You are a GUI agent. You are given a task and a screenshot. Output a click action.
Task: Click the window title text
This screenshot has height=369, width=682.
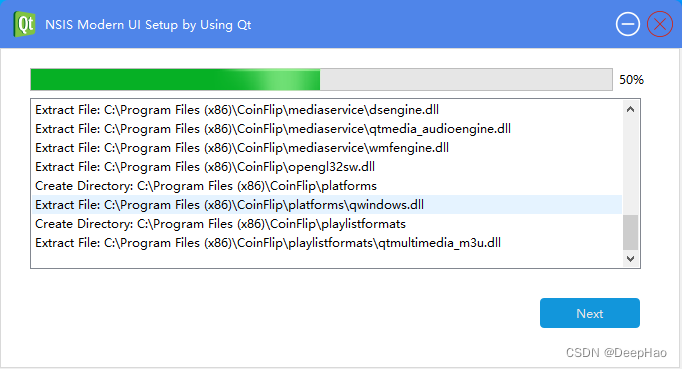[x=148, y=25]
